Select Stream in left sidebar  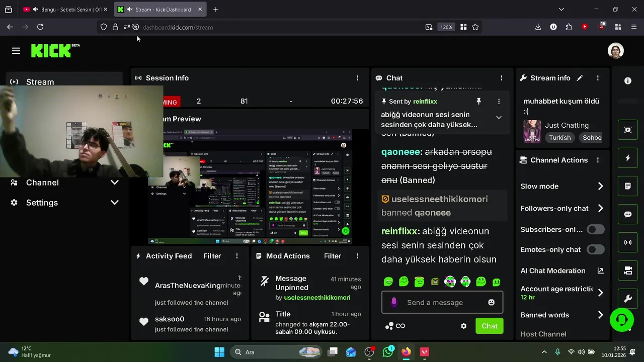[x=64, y=82]
